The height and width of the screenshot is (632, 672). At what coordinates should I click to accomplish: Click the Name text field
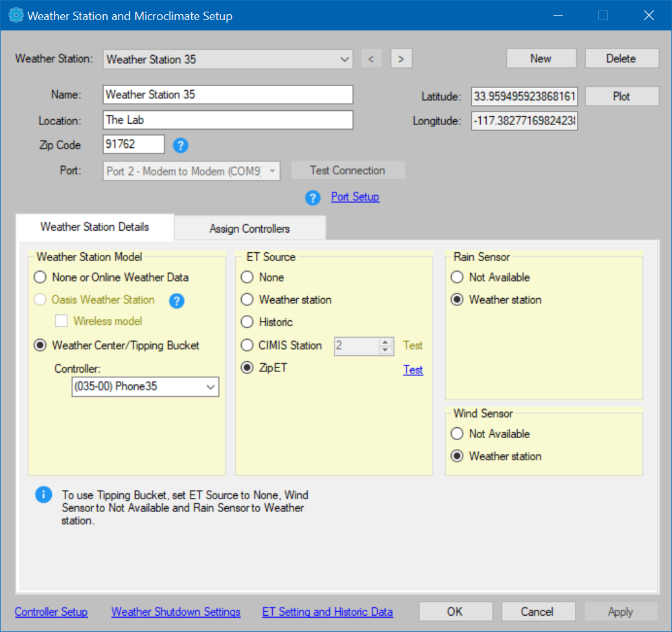point(228,95)
